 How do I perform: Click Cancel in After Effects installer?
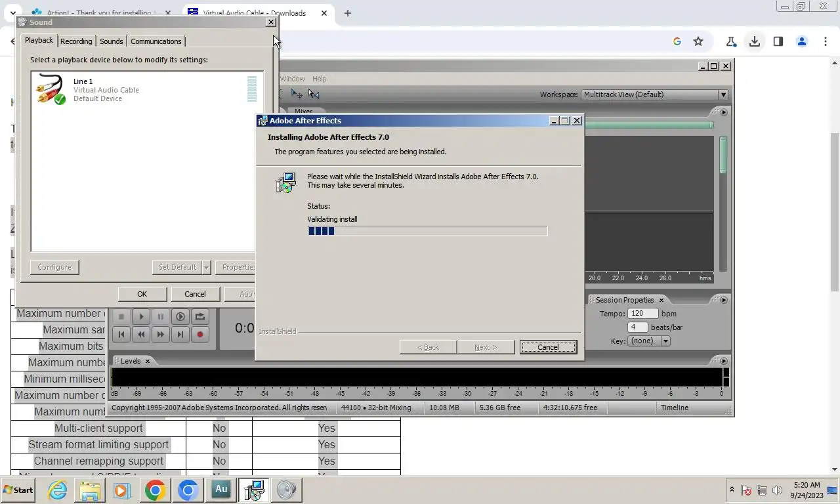pos(548,347)
